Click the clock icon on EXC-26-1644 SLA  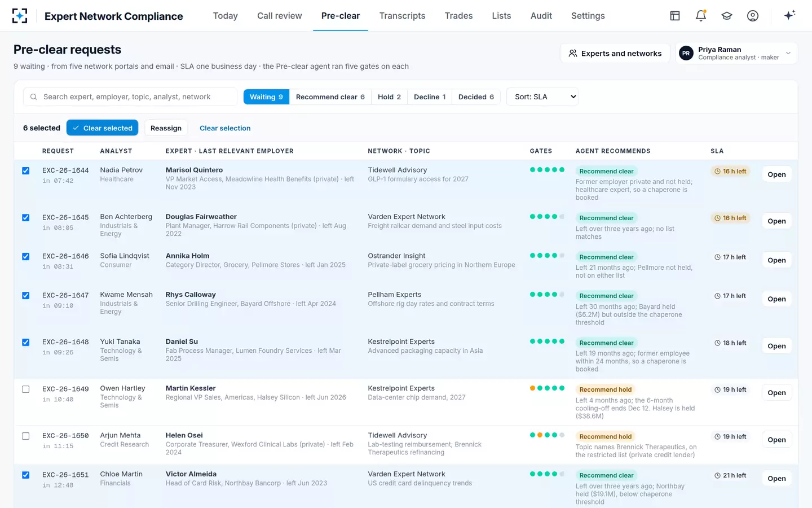tap(717, 171)
